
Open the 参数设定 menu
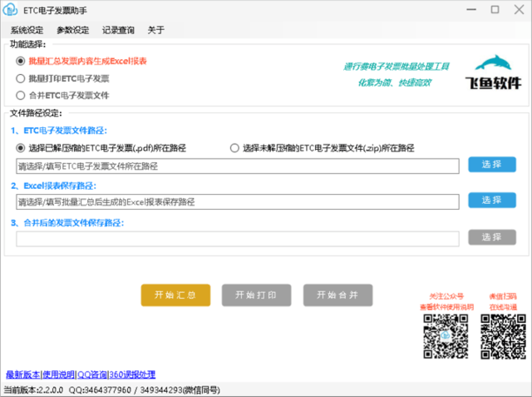tap(72, 30)
